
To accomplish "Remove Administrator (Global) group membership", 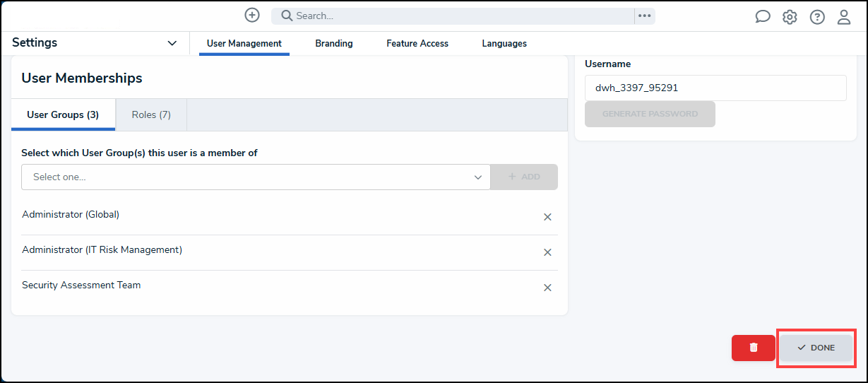I will click(547, 217).
